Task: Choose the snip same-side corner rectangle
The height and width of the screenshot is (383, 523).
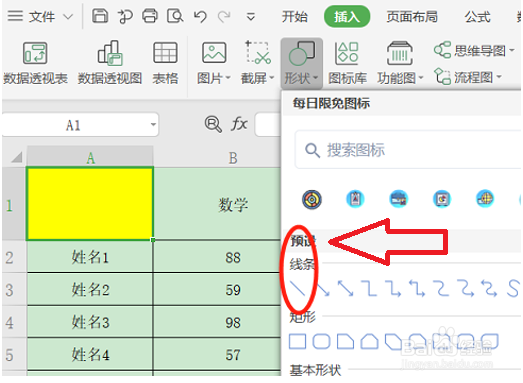Action: tap(370, 342)
